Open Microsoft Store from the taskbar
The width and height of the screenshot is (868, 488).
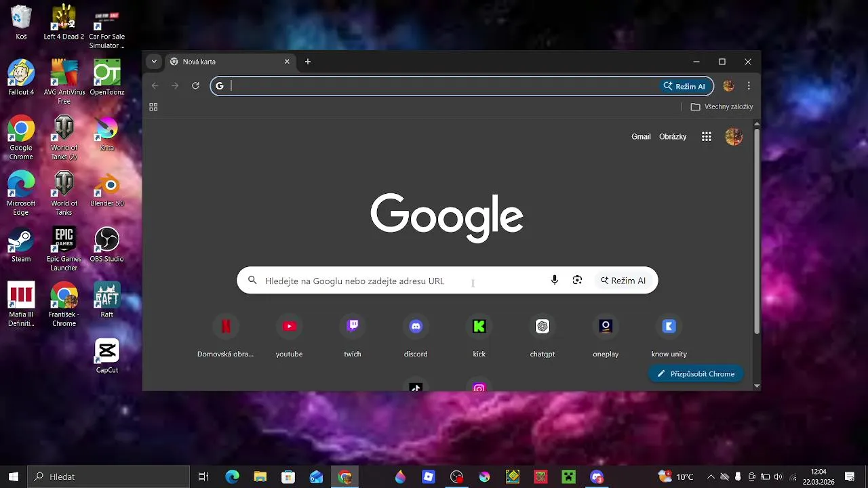[288, 476]
